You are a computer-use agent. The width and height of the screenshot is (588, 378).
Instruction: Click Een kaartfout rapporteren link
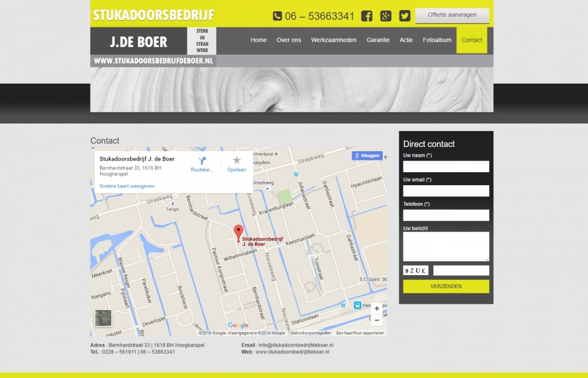coord(360,333)
